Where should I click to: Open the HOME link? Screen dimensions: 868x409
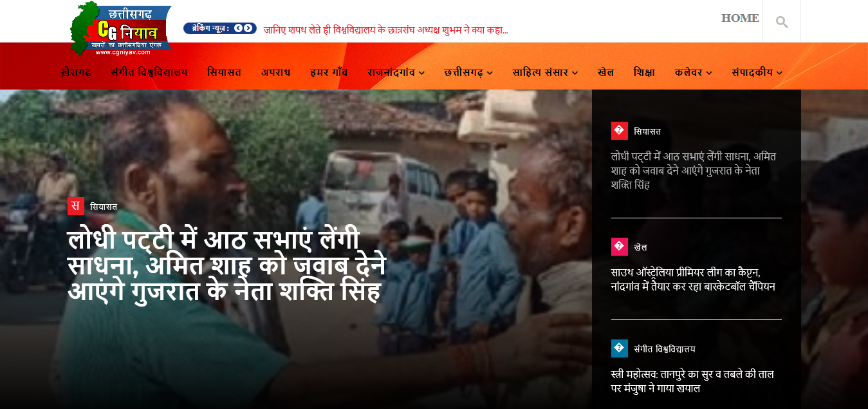point(740,18)
